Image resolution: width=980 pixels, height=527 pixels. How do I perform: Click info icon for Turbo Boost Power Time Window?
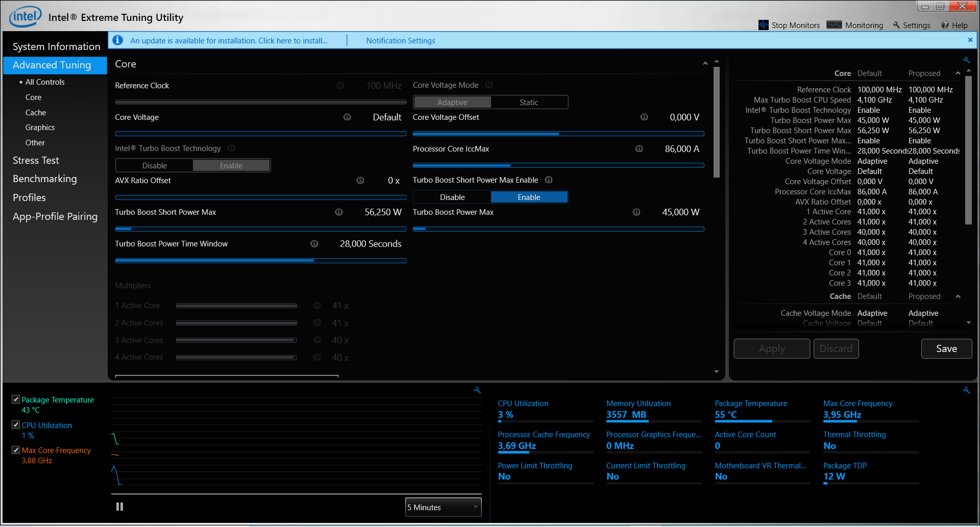pyautogui.click(x=314, y=244)
